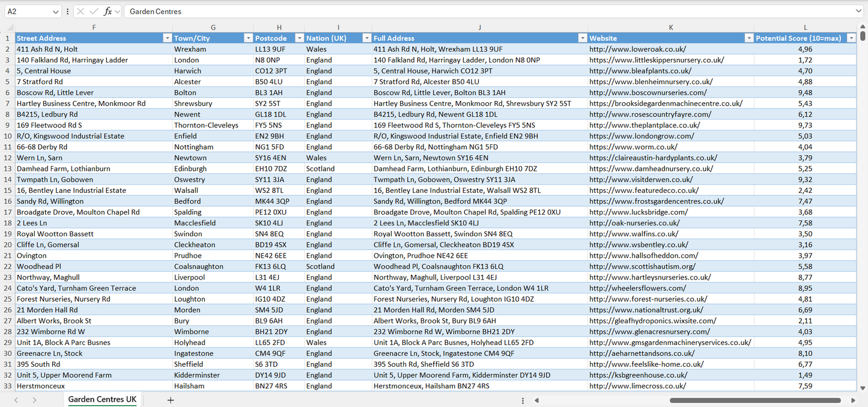The width and height of the screenshot is (868, 407).
Task: Click the vertical ellipsis next to Name Box
Action: tap(67, 11)
